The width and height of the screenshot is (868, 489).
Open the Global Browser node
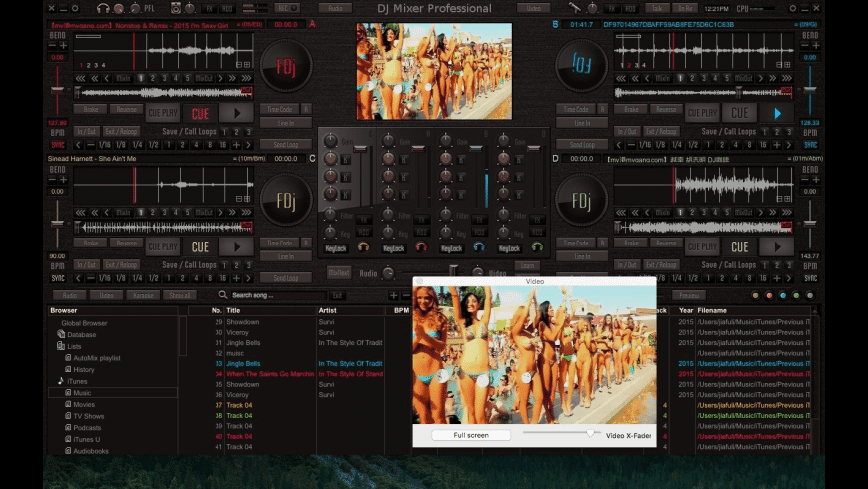tap(84, 323)
